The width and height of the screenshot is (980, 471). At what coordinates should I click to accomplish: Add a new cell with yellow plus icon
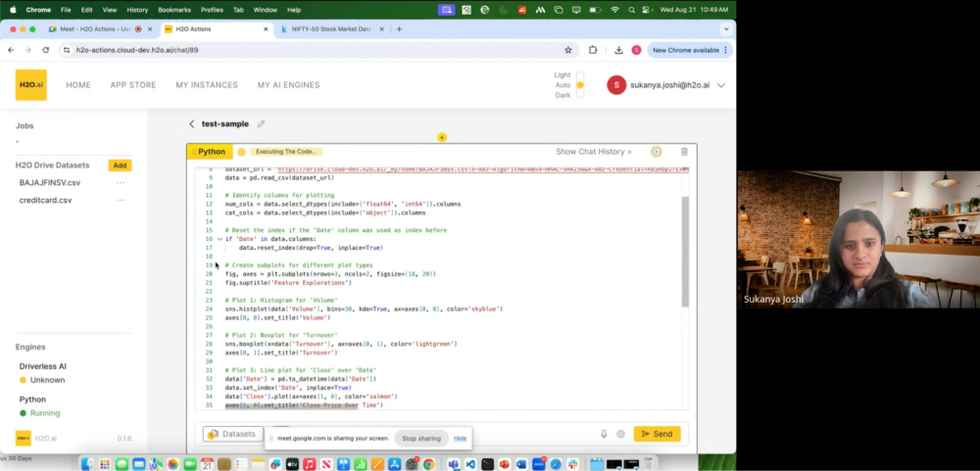point(441,137)
